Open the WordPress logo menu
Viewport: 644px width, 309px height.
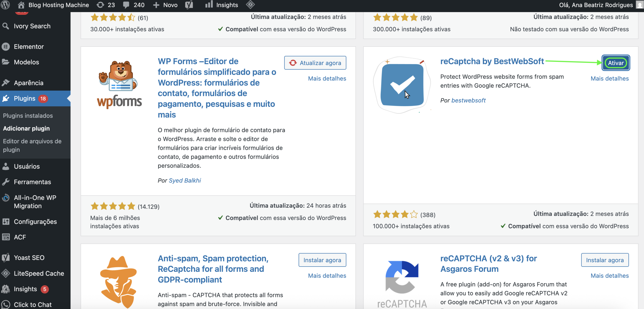[x=5, y=5]
